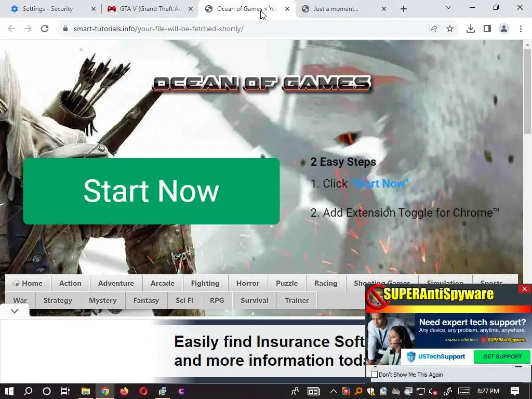Launch Opera from taskbar
Screen dimensions: 532x399
tap(143, 391)
